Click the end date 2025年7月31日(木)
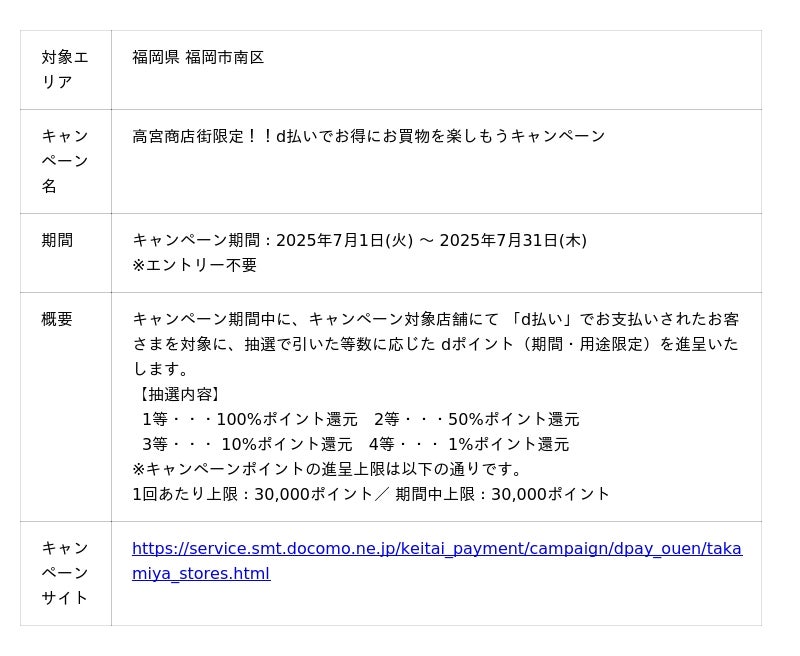 coord(512,240)
